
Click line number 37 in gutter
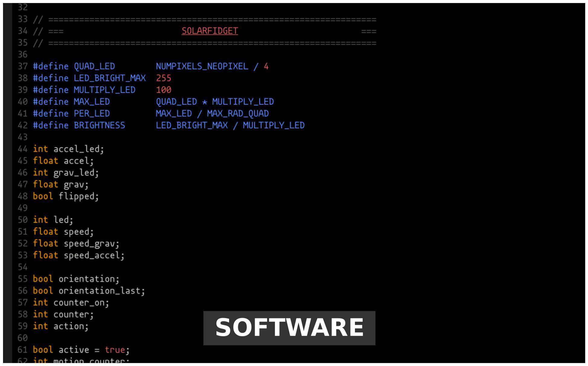(x=22, y=66)
